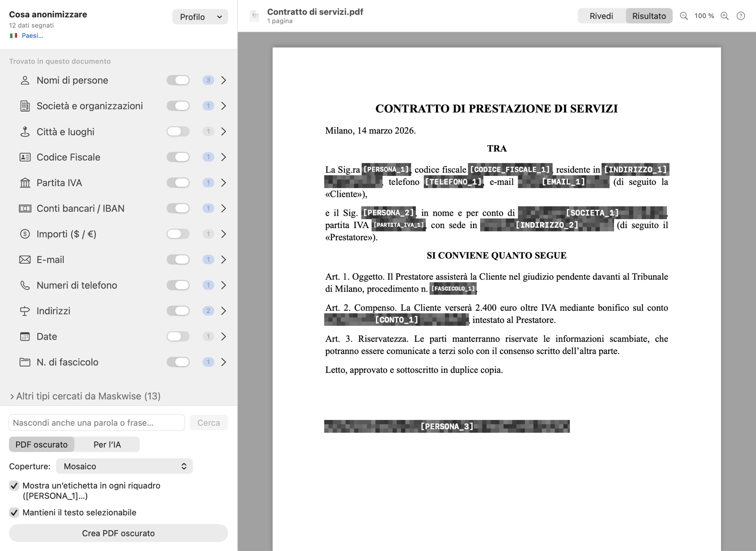This screenshot has width=756, height=551.
Task: Open the help question mark icon
Action: [x=741, y=16]
